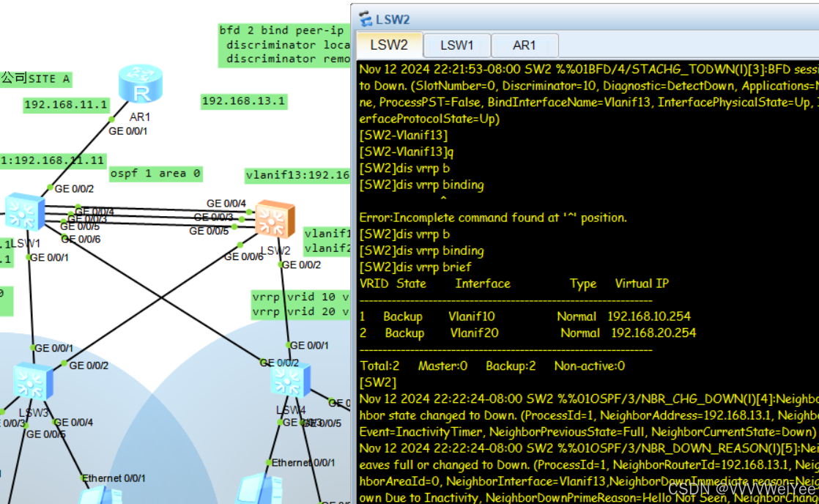Click the AR1 GE 0/0/1 port label
This screenshot has width=819, height=504.
click(x=128, y=131)
